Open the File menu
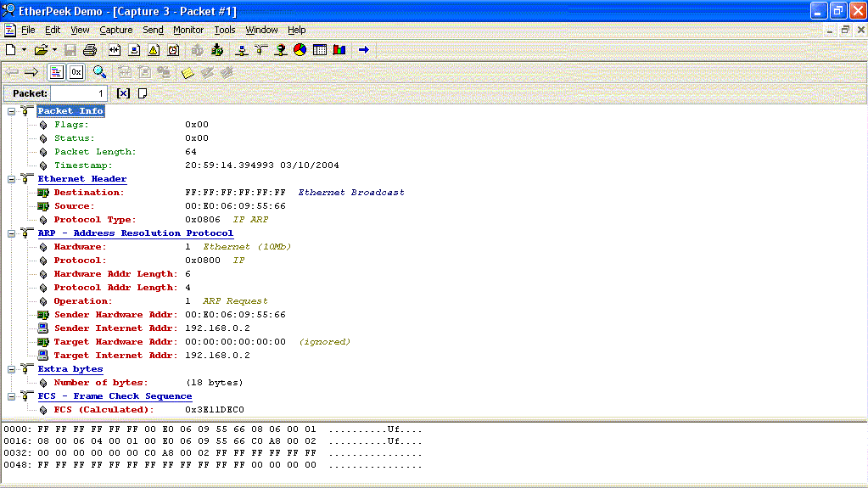 click(28, 30)
